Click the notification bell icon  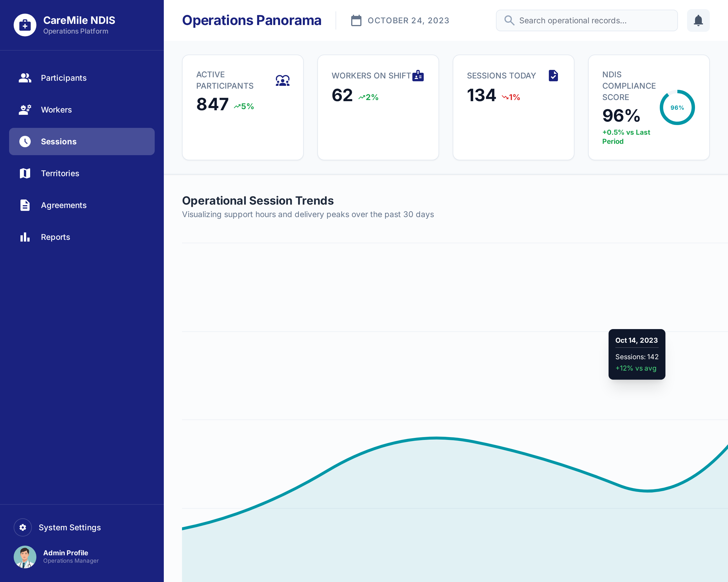[x=698, y=20]
